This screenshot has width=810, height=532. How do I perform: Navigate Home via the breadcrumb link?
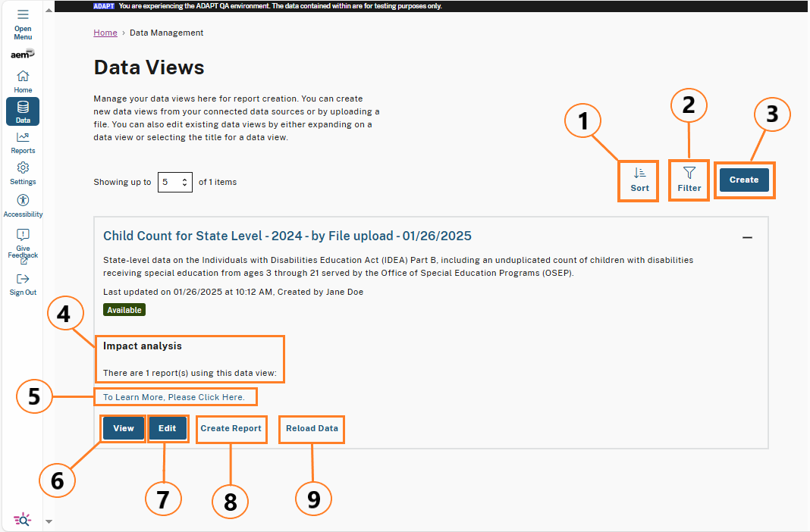click(105, 33)
